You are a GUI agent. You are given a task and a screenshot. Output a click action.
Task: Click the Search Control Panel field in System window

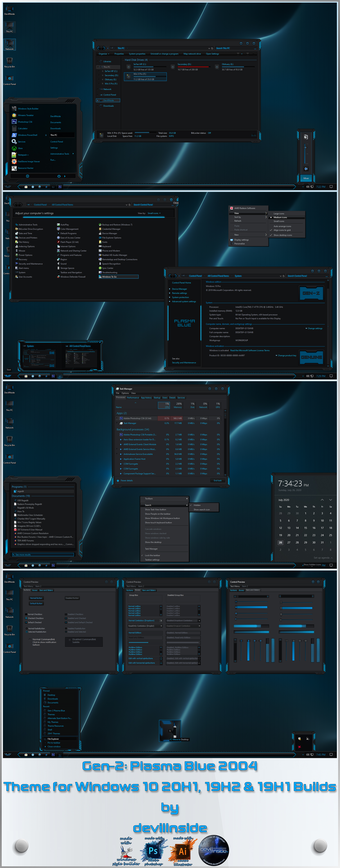(305, 276)
